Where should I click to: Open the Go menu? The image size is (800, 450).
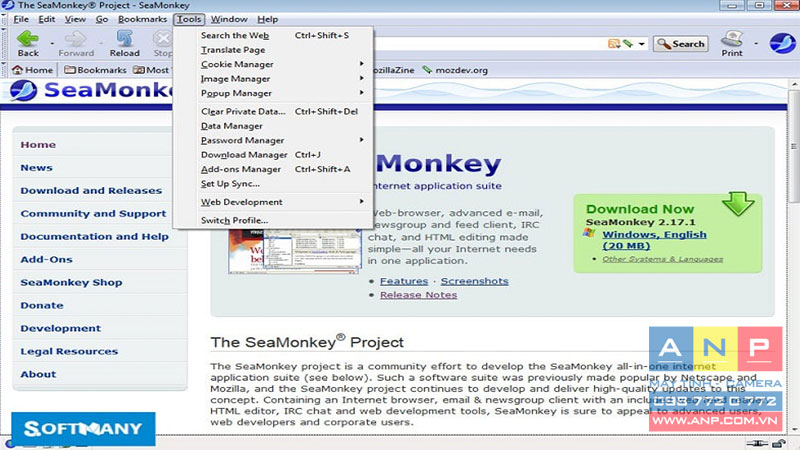(x=102, y=19)
